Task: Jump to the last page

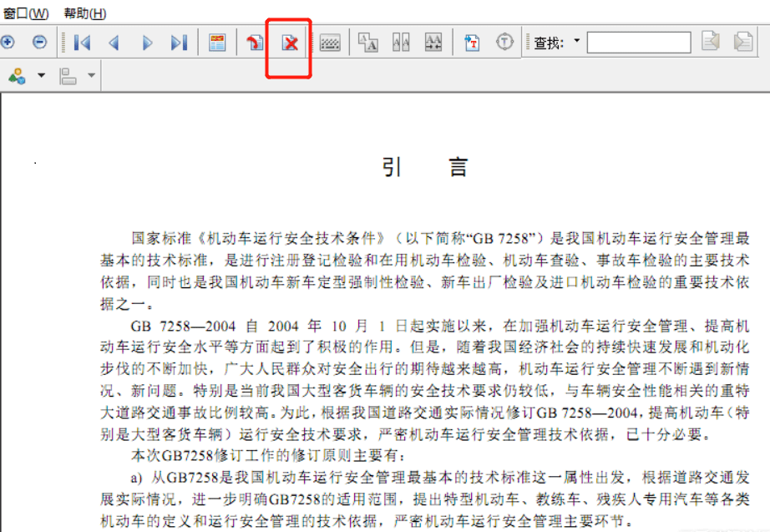Action: (x=179, y=42)
